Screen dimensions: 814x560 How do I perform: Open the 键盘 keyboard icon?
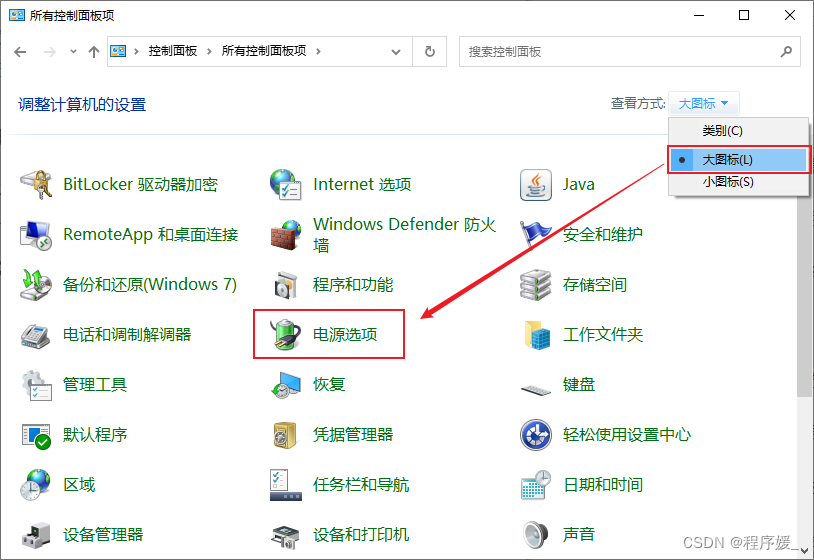(x=536, y=389)
